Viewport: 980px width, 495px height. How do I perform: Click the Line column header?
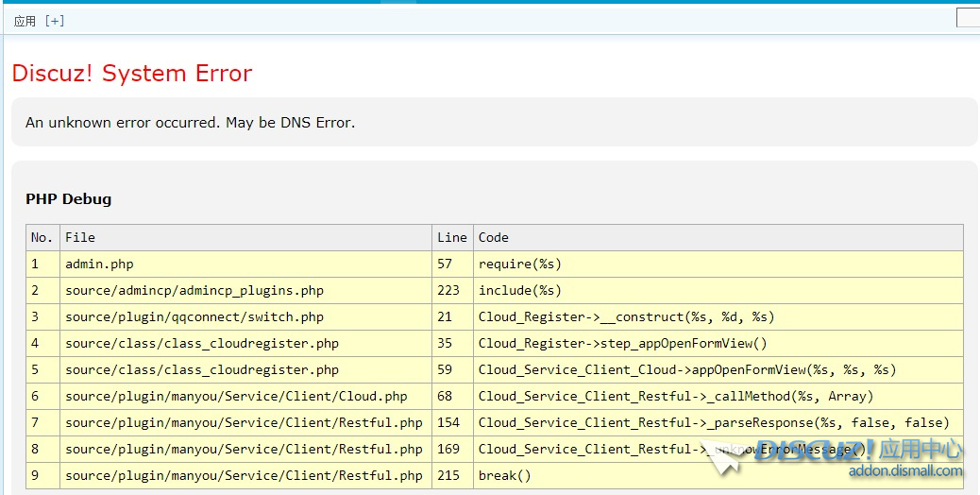452,237
